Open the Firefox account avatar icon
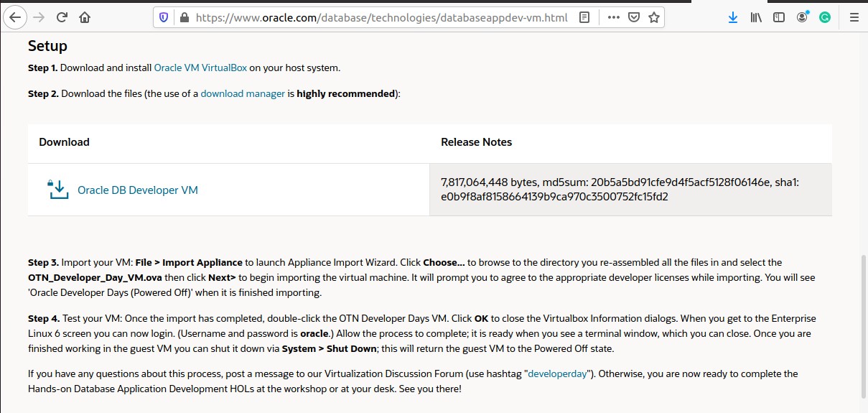 coord(802,17)
